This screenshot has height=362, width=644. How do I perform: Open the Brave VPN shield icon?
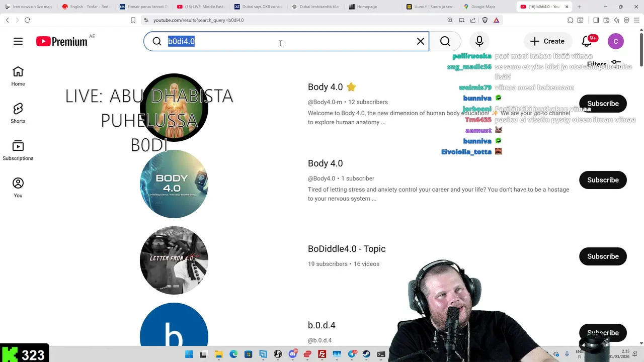(626, 20)
